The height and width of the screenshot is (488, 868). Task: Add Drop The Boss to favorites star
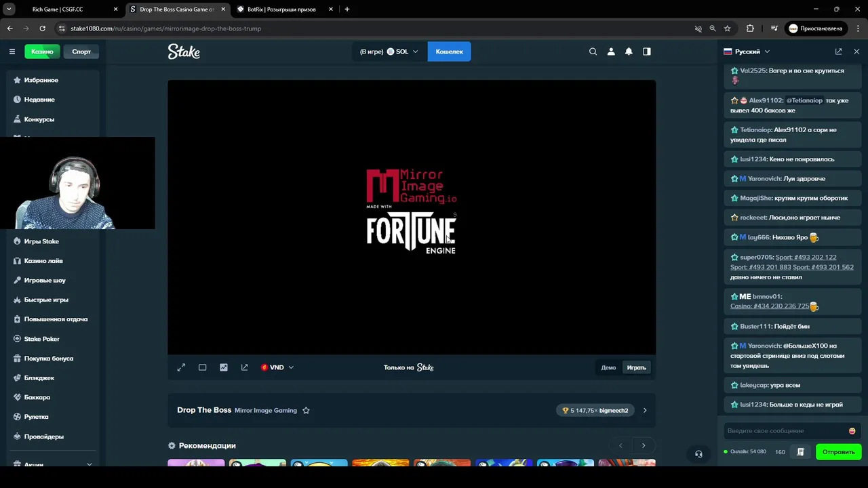pyautogui.click(x=306, y=410)
